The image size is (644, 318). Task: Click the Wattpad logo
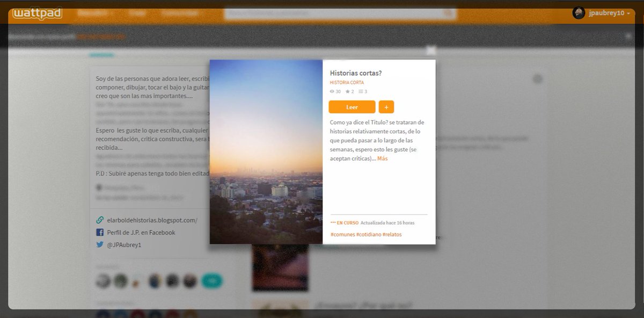[x=37, y=13]
